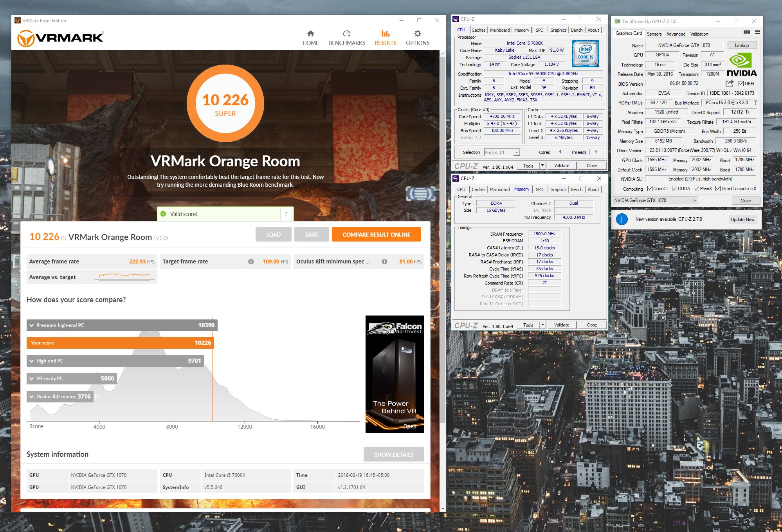Image resolution: width=782 pixels, height=532 pixels.
Task: Click Bus Interface question mark in GPU-Z
Action: 755,103
